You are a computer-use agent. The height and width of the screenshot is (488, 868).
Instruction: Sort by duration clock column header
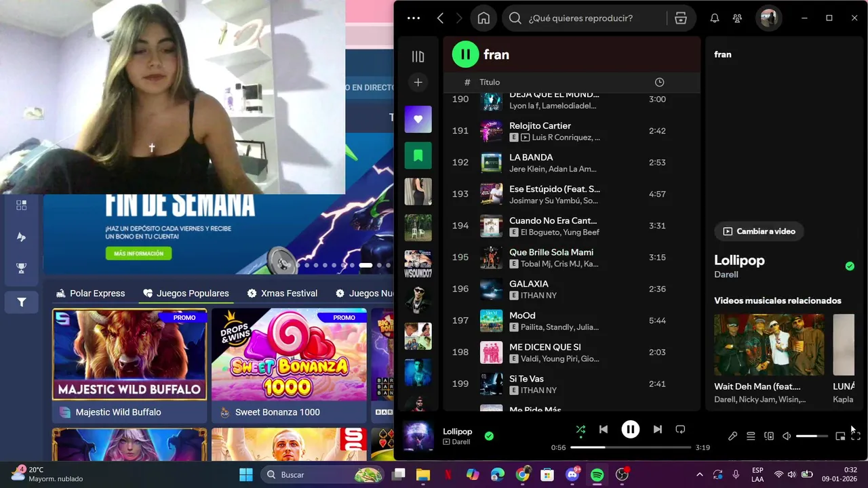659,82
